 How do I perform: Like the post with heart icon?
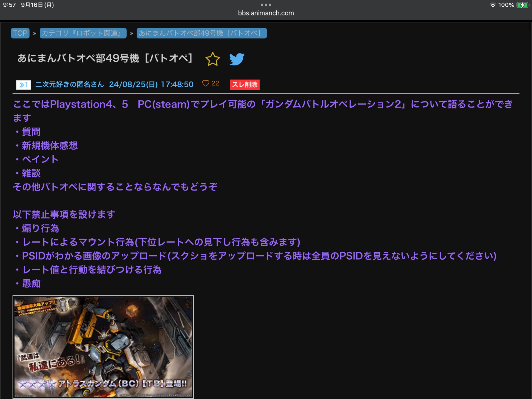click(206, 84)
